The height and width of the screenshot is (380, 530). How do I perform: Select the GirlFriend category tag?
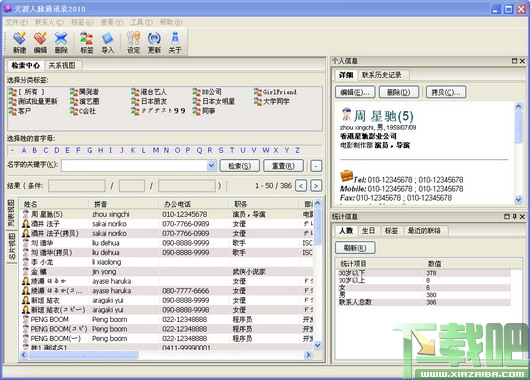point(275,92)
